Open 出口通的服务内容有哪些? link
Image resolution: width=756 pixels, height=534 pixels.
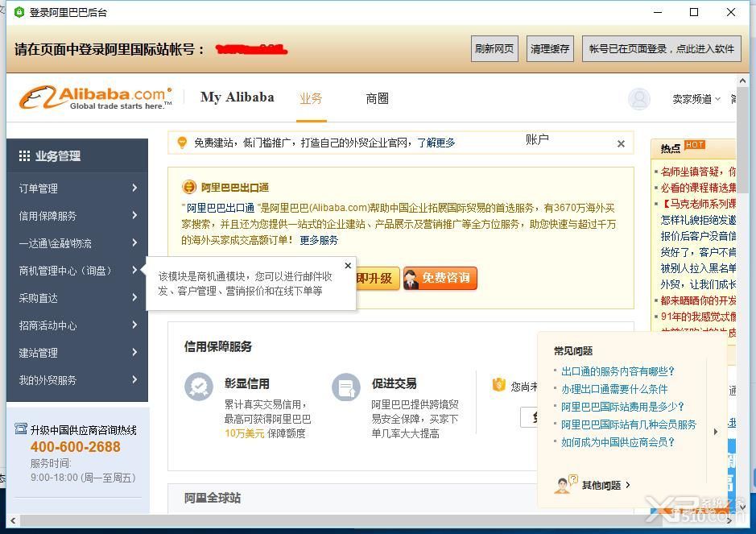[x=618, y=371]
